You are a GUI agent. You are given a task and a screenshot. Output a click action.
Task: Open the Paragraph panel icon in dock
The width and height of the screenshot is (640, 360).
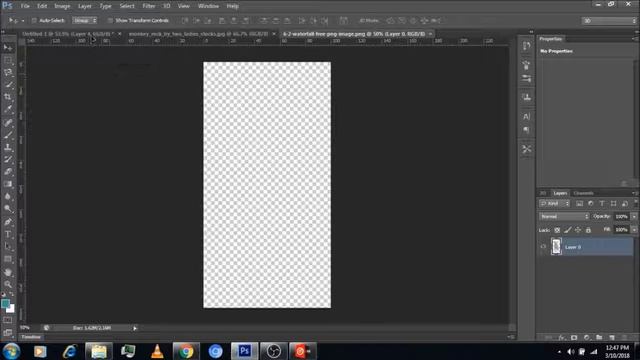527,130
